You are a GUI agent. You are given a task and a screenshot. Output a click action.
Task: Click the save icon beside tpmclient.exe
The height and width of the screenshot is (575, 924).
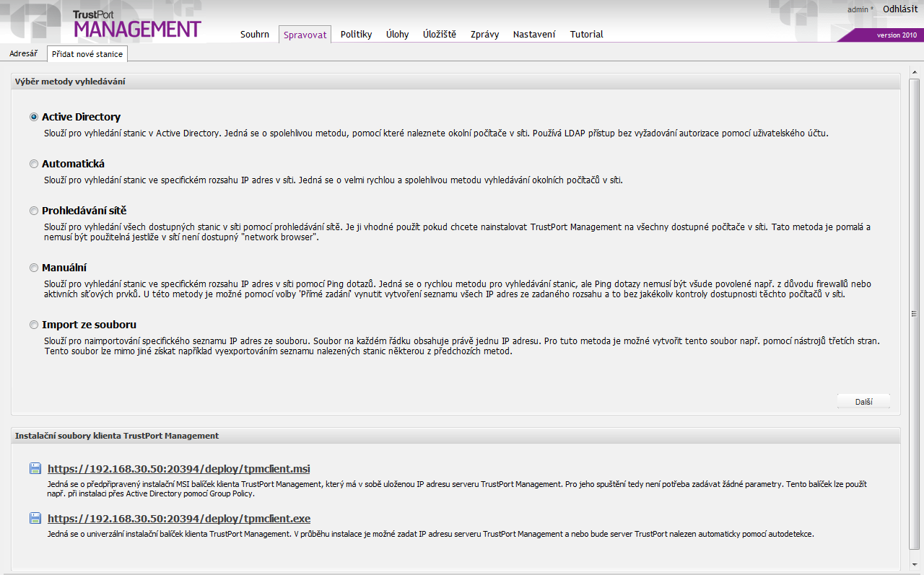pos(35,519)
